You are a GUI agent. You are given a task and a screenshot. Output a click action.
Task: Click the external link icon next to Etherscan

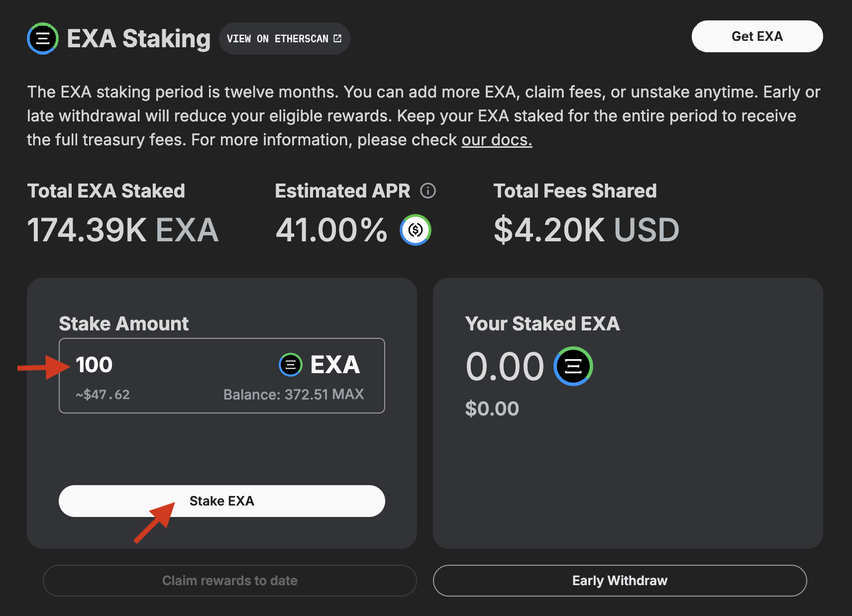pyautogui.click(x=337, y=38)
